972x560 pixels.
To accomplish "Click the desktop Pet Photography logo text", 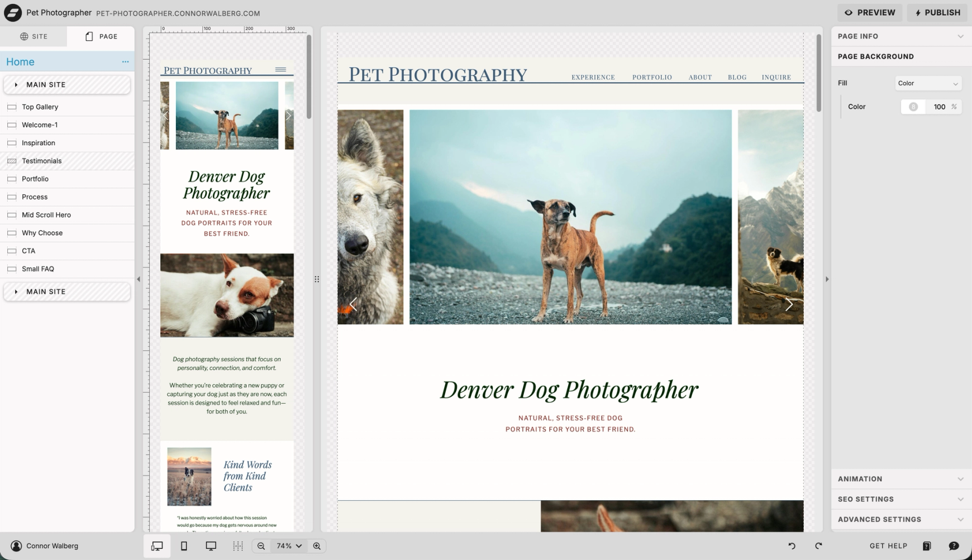I will pos(437,74).
